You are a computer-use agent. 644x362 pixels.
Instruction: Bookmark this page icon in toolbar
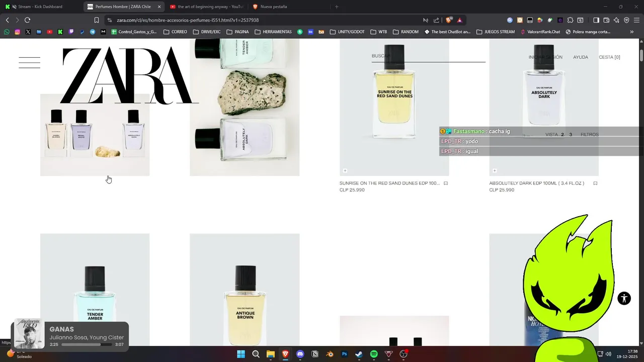[x=97, y=20]
